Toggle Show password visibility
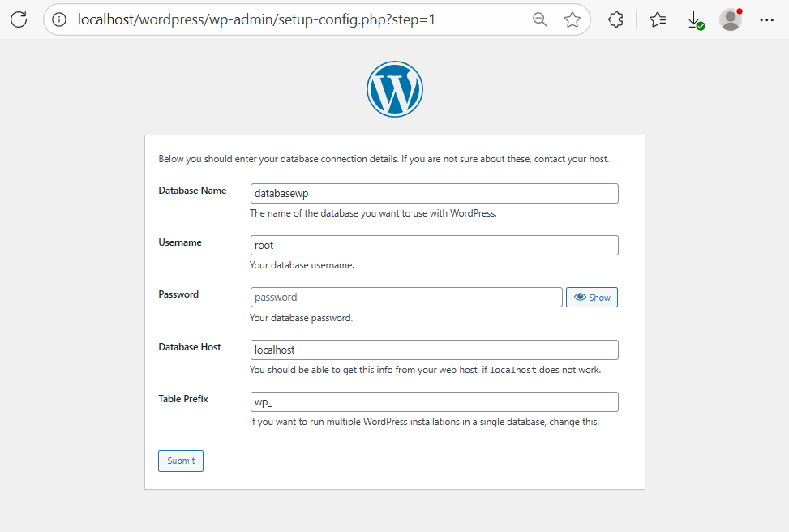This screenshot has width=789, height=532. pos(592,298)
